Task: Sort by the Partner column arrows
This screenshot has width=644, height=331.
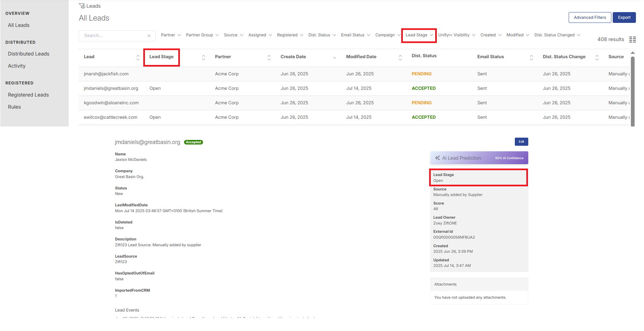Action: tap(269, 58)
